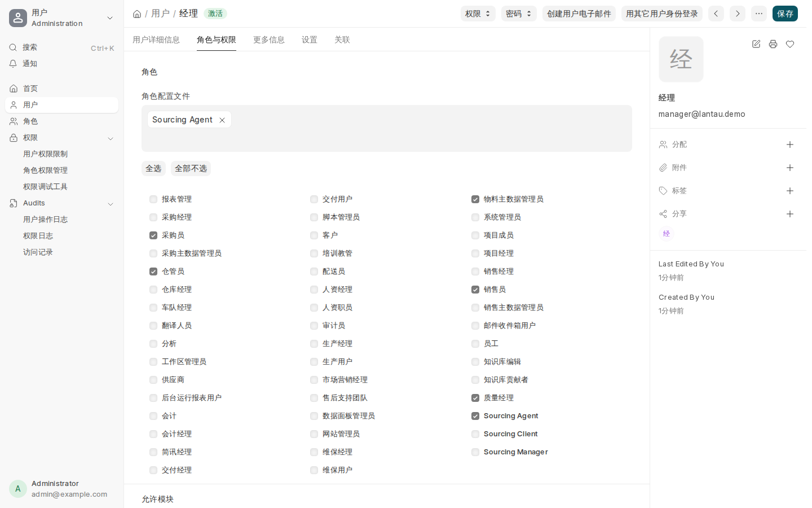
Task: Add a tag with 标签 plus icon
Action: coord(790,191)
